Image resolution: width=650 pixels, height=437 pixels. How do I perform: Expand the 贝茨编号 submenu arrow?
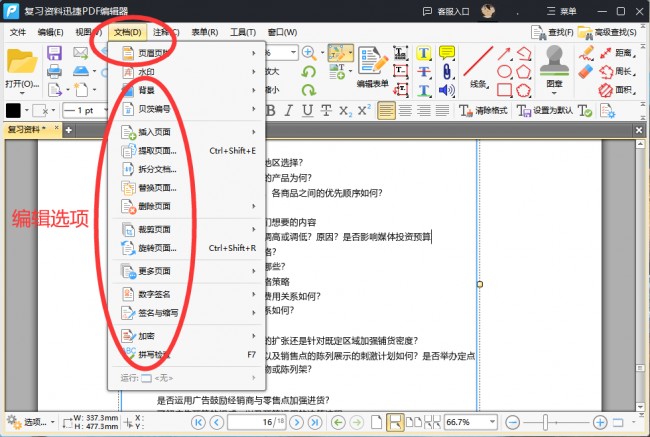(x=253, y=109)
